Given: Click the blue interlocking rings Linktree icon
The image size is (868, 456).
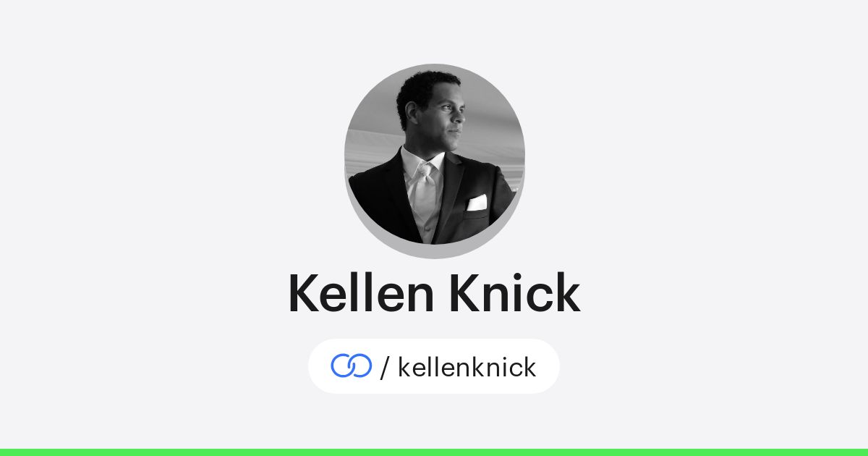Looking at the screenshot, I should point(352,366).
